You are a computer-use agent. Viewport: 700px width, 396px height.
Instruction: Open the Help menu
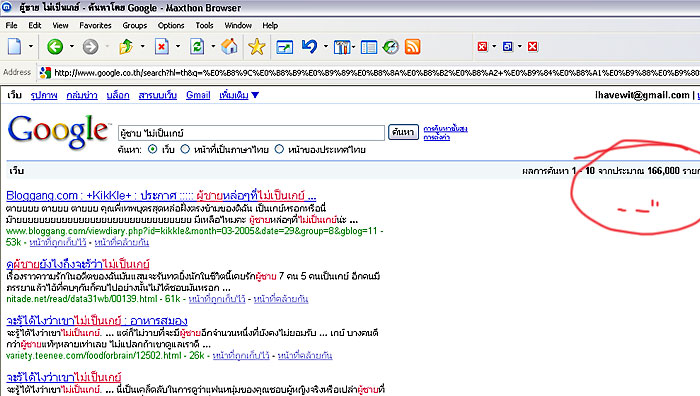tap(270, 25)
